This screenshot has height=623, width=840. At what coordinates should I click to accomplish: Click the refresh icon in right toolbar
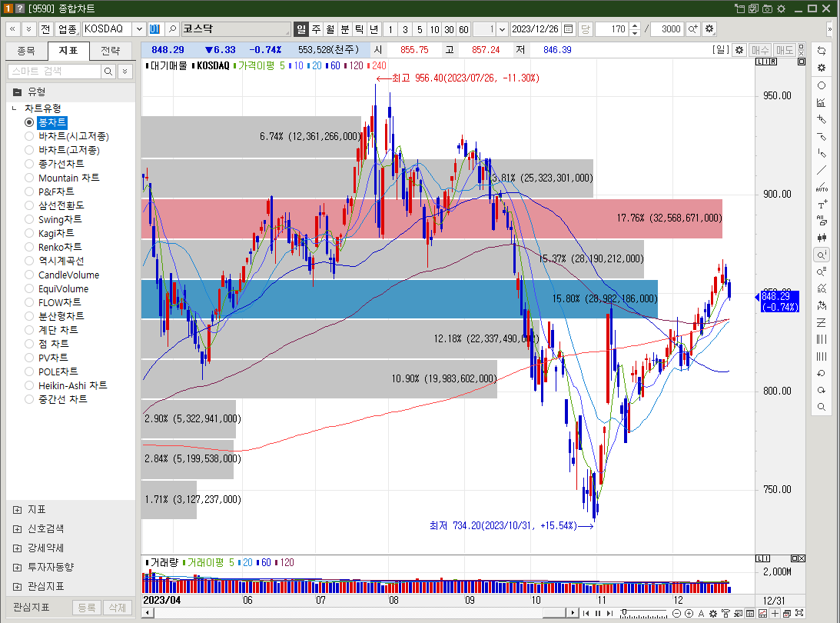coord(822,51)
